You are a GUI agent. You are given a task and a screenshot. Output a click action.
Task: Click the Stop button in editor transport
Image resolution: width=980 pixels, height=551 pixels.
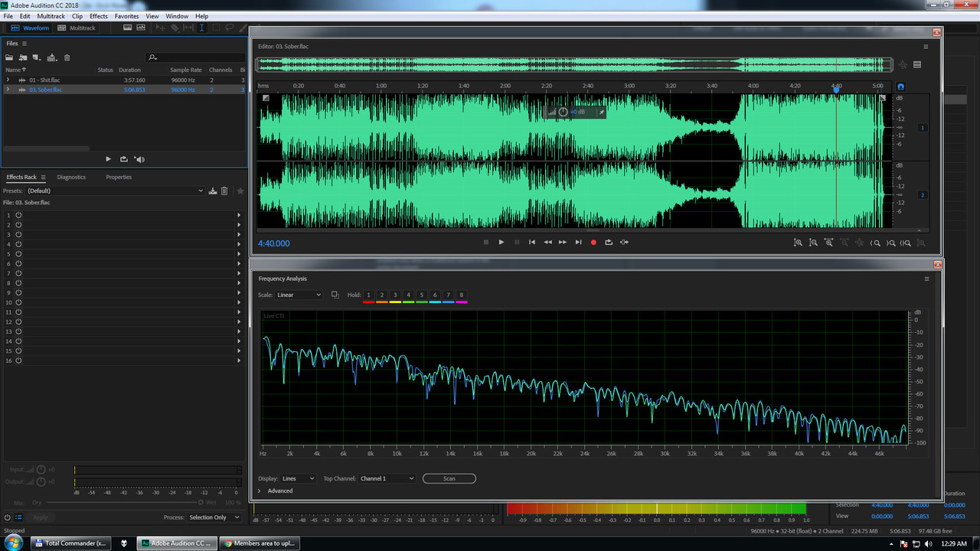486,242
